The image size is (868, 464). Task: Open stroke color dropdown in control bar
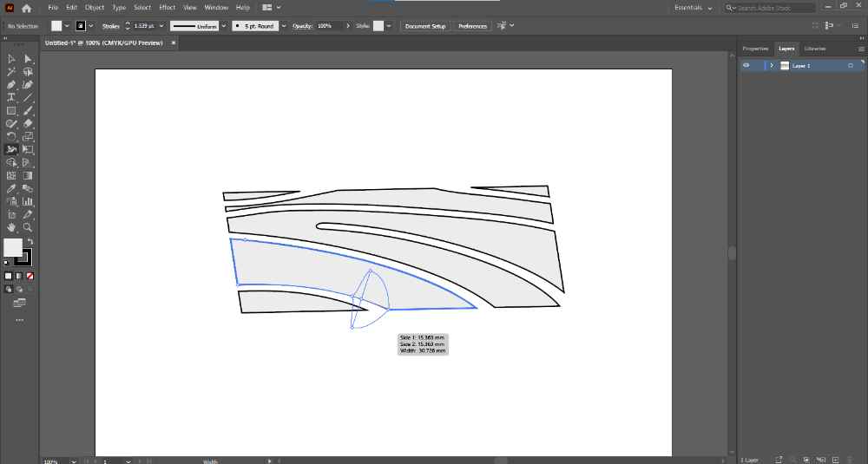click(91, 26)
